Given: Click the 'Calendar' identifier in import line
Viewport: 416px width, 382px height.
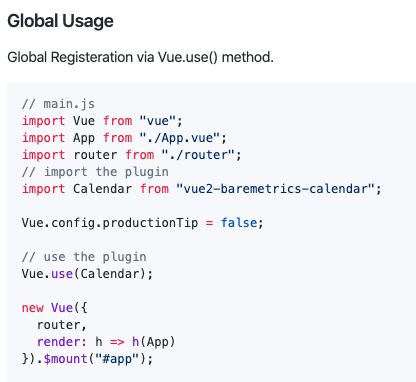Looking at the screenshot, I should pos(102,189).
